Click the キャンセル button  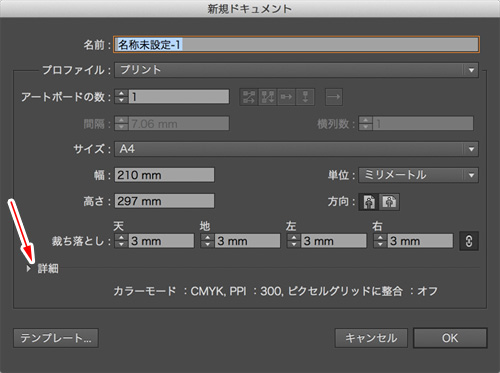(371, 338)
